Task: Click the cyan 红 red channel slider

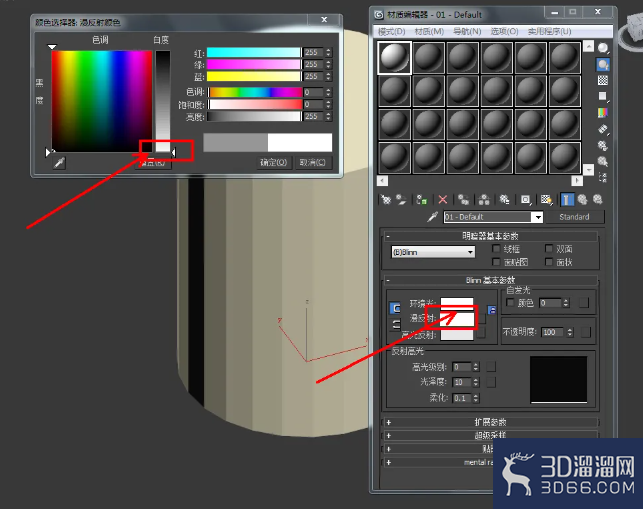Action: [x=253, y=52]
